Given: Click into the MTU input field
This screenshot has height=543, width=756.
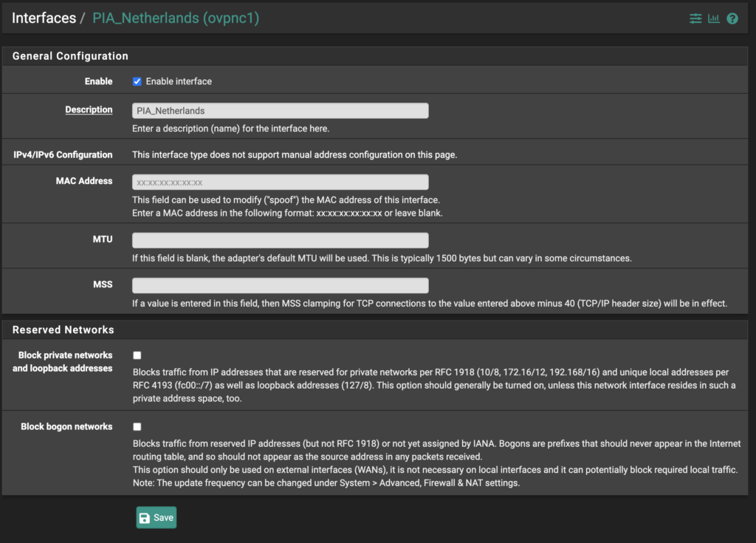Looking at the screenshot, I should click(280, 240).
